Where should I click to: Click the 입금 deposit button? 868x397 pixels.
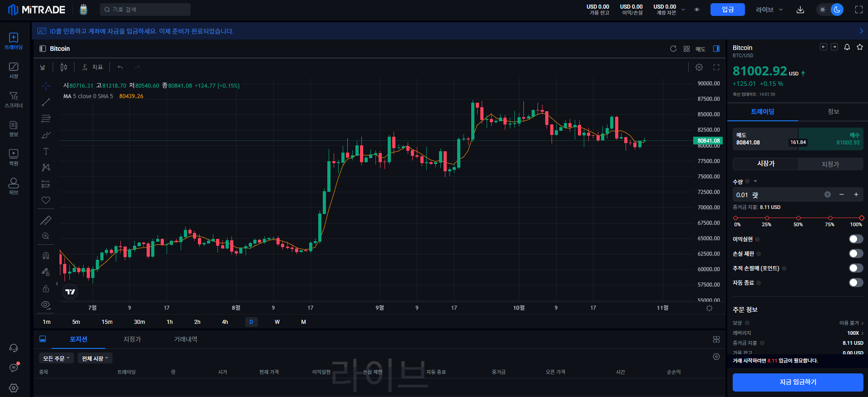tap(727, 10)
